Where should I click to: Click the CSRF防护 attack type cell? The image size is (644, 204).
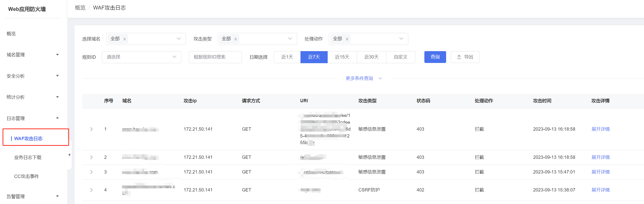(x=369, y=190)
